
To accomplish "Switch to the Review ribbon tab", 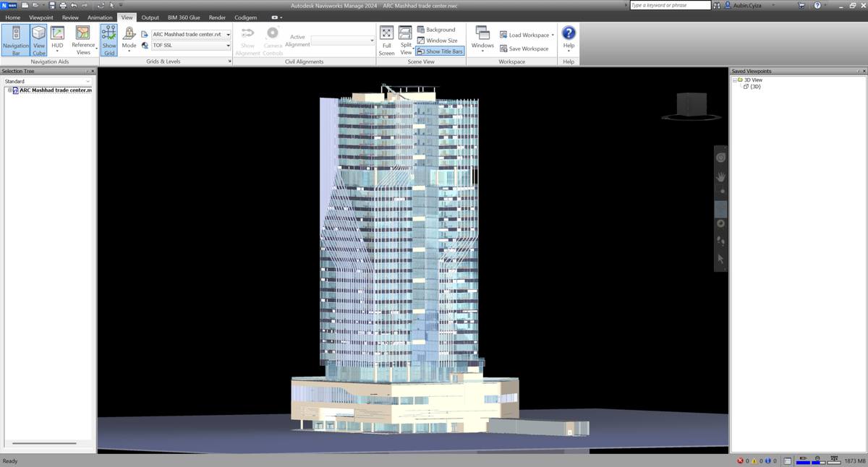I will click(70, 17).
